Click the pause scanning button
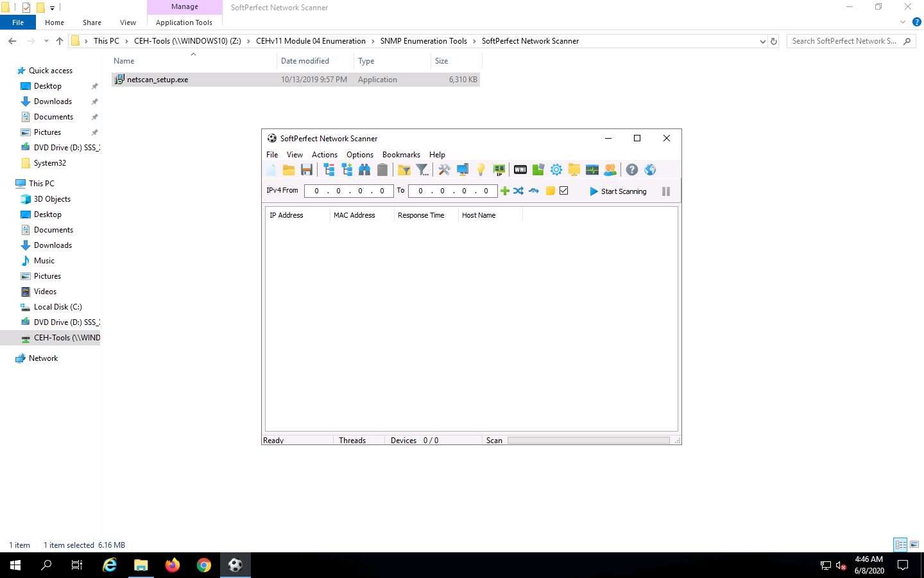The image size is (924, 578). pos(666,191)
